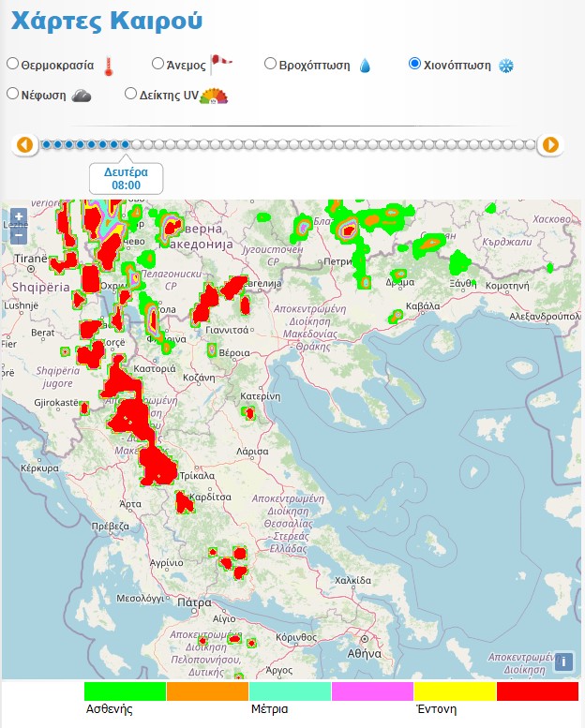Click the last dot on the timeline
The image size is (585, 728).
(531, 145)
